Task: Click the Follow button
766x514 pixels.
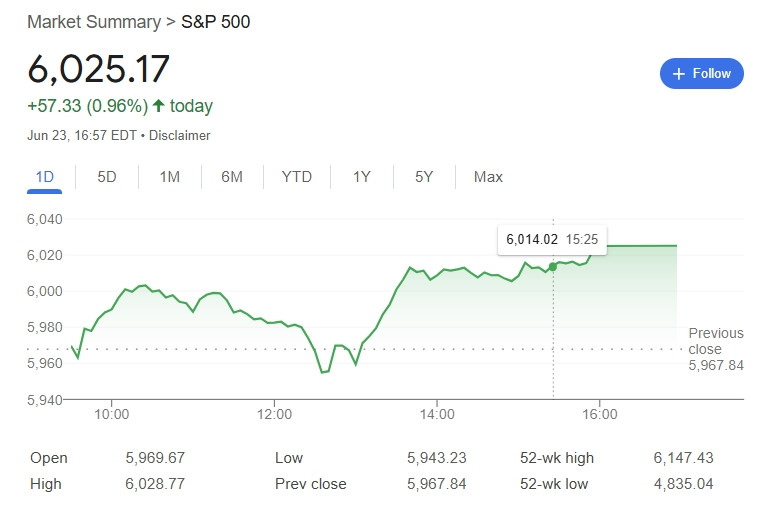Action: click(x=702, y=74)
